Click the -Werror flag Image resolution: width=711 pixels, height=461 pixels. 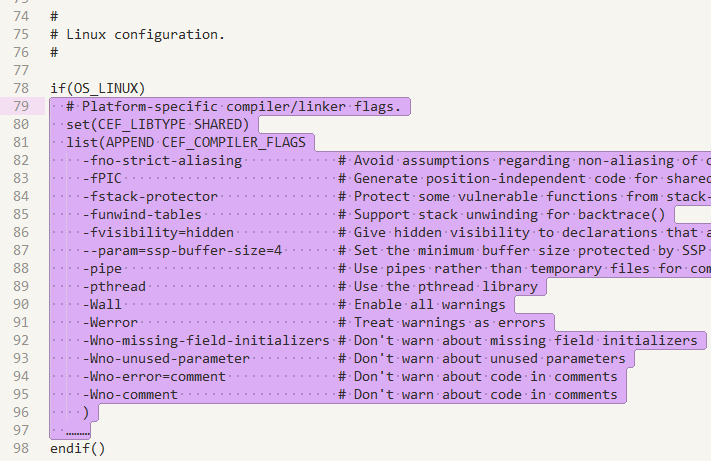tap(113, 322)
